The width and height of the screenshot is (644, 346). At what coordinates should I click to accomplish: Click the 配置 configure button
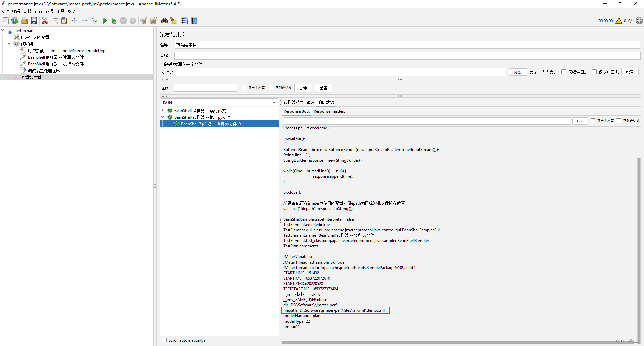(x=630, y=72)
